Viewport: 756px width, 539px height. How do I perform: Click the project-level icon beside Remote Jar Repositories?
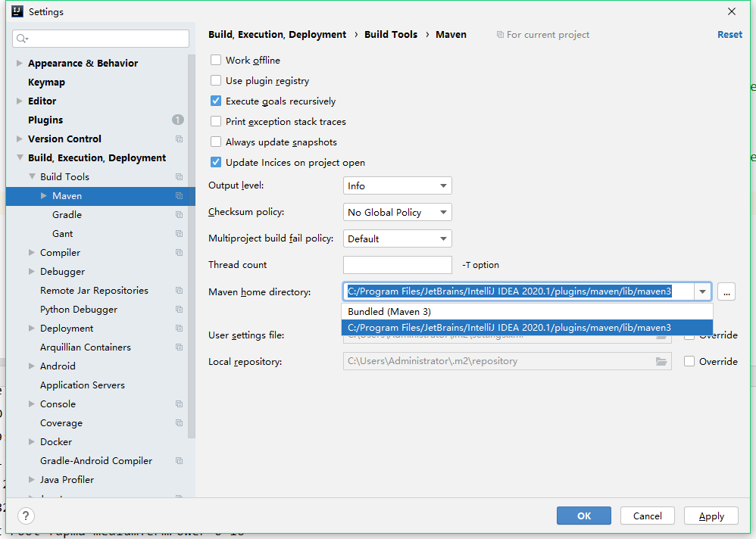pos(179,291)
